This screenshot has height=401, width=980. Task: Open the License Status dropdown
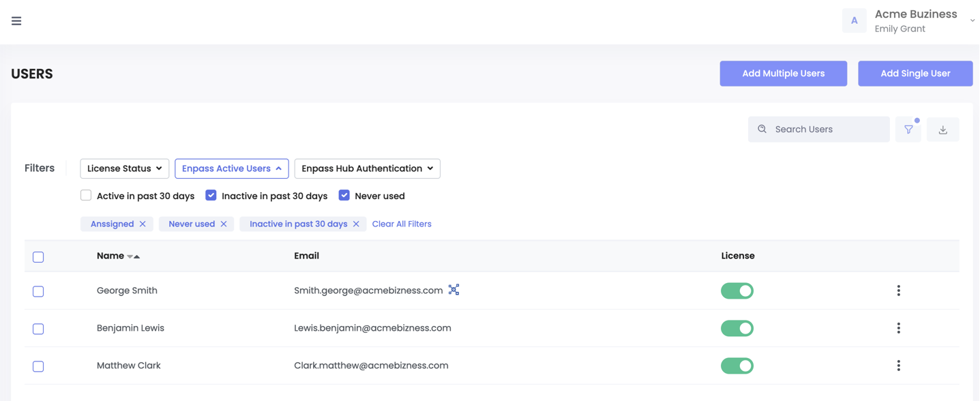click(124, 168)
